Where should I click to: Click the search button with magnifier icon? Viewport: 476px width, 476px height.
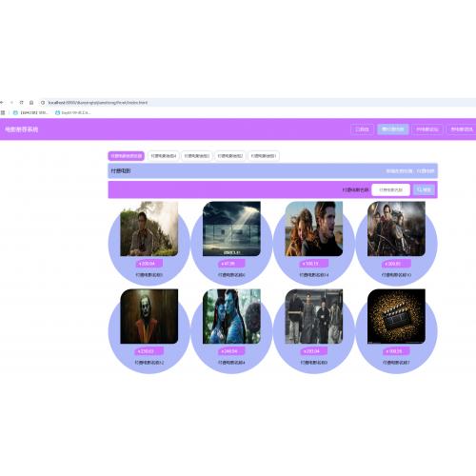pos(424,189)
